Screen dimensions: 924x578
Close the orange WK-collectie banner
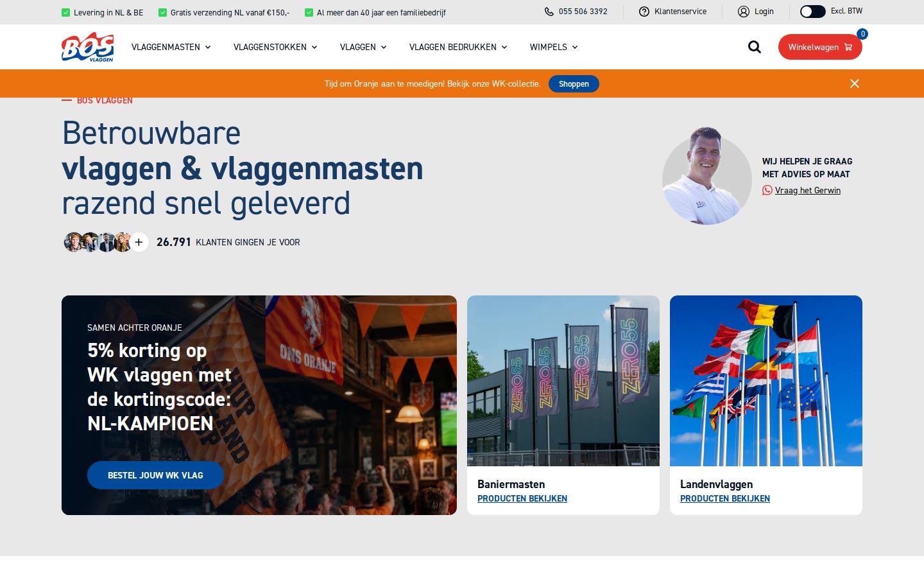[x=855, y=83]
